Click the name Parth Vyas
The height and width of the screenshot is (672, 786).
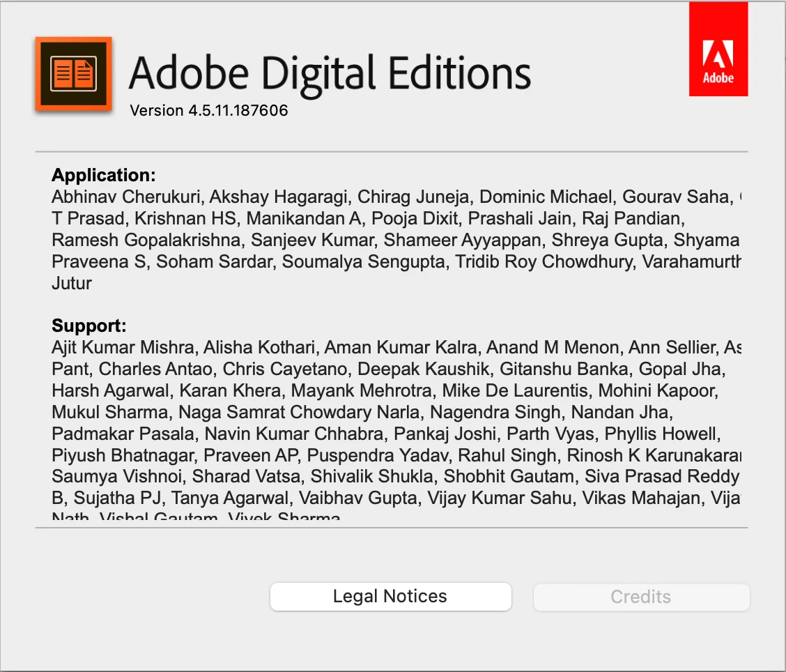point(550,434)
